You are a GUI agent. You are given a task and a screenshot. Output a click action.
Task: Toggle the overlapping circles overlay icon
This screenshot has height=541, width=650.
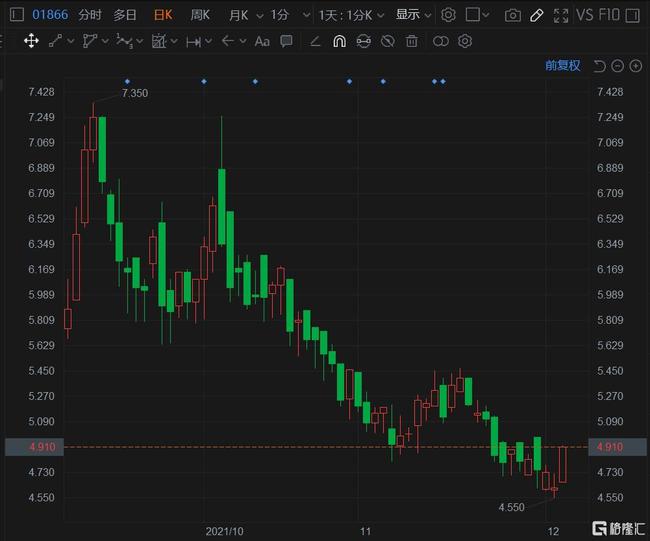pos(441,41)
